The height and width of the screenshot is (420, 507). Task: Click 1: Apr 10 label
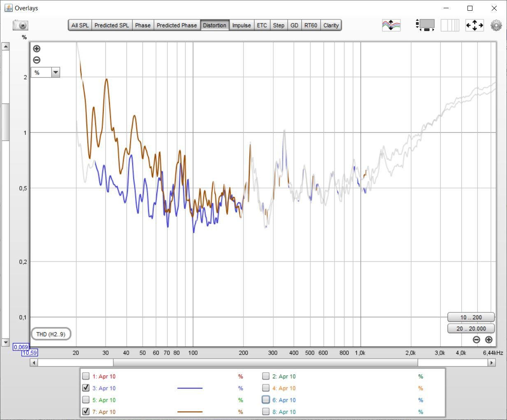pos(104,376)
